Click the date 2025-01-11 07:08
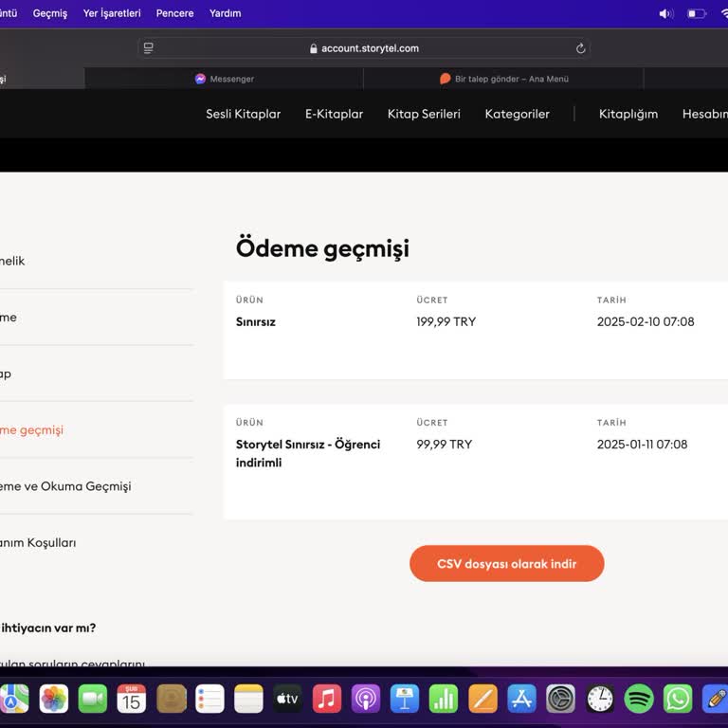Image resolution: width=728 pixels, height=728 pixels. click(642, 445)
